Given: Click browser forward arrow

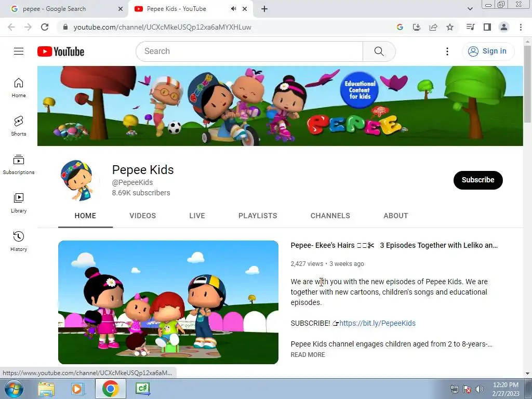Looking at the screenshot, I should point(28,27).
